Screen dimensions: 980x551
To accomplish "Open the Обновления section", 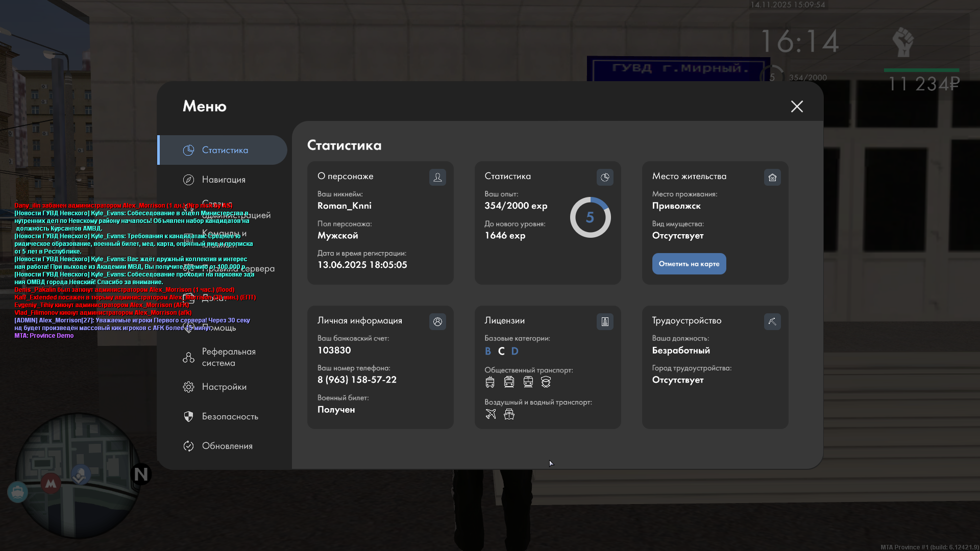I will 227,446.
